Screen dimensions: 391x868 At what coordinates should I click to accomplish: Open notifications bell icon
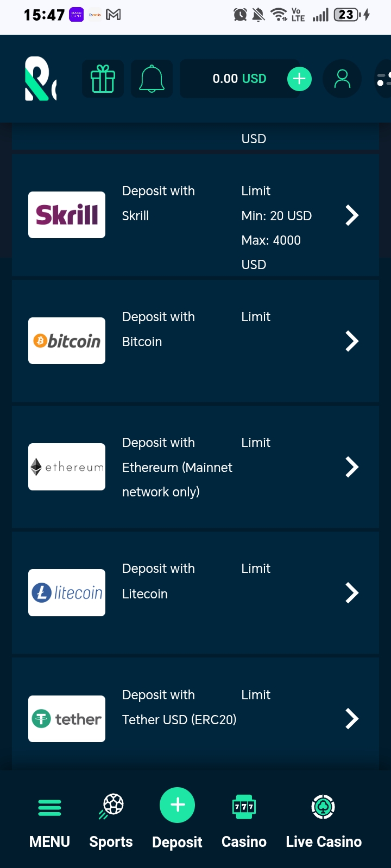click(x=152, y=79)
